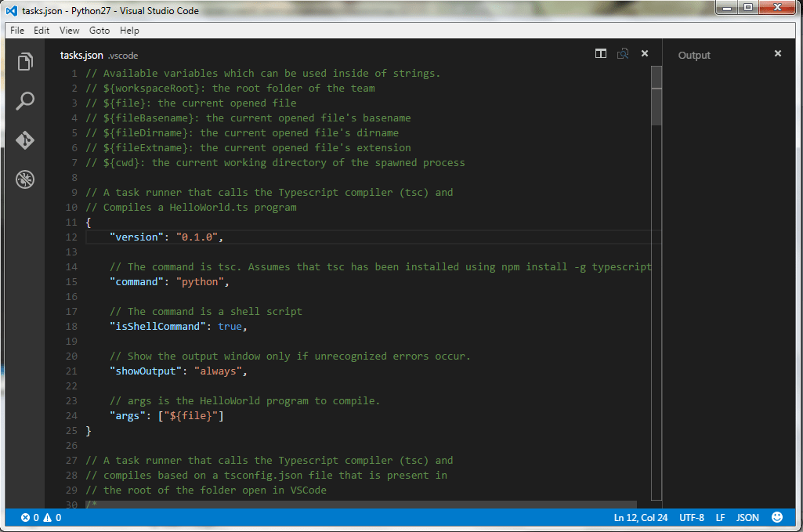
Task: Click the "python" value string
Action: pos(200,281)
